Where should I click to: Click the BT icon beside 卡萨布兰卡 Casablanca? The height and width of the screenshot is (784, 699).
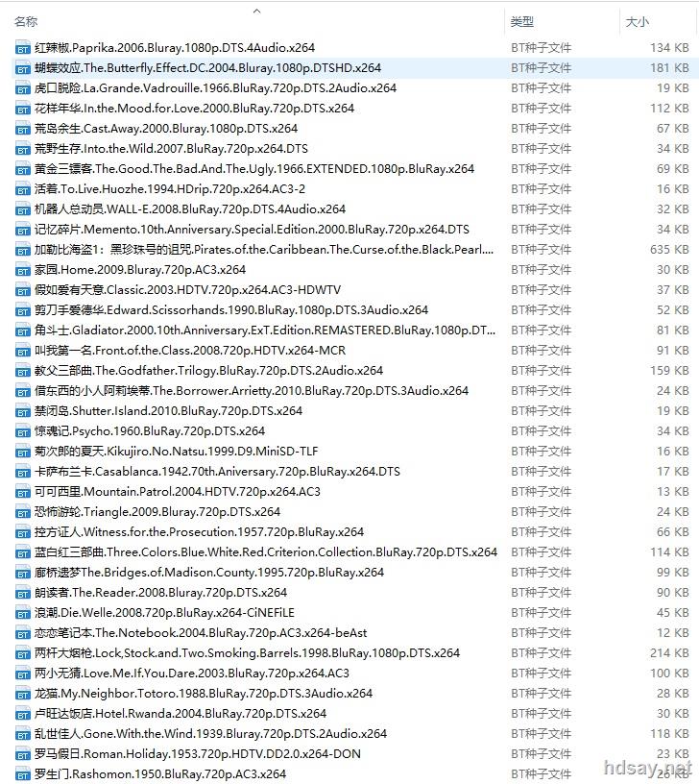coord(22,472)
